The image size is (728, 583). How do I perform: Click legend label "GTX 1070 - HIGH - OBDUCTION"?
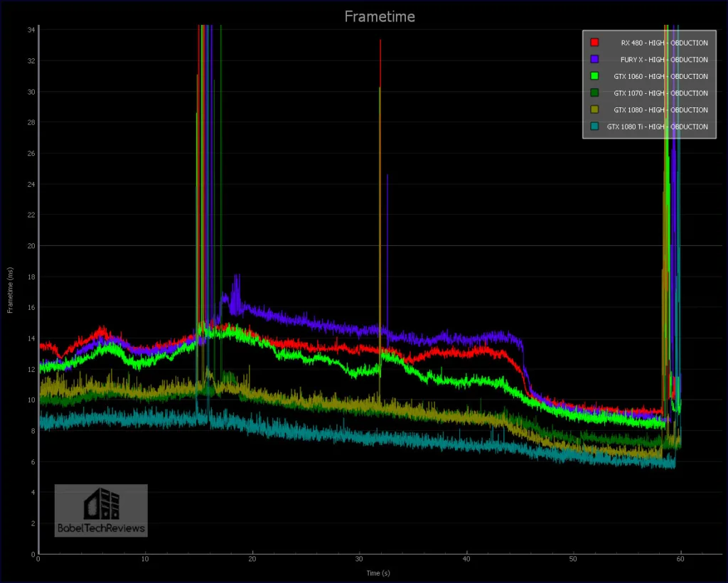coord(660,93)
